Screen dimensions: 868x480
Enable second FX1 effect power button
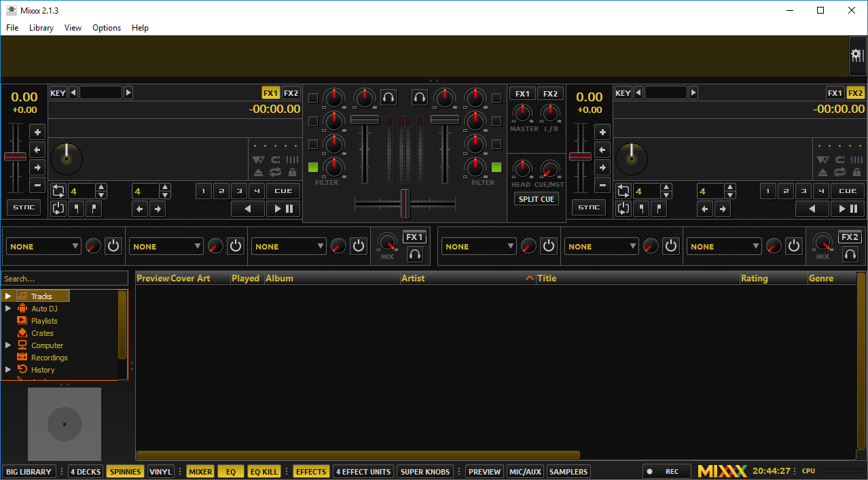coord(236,246)
